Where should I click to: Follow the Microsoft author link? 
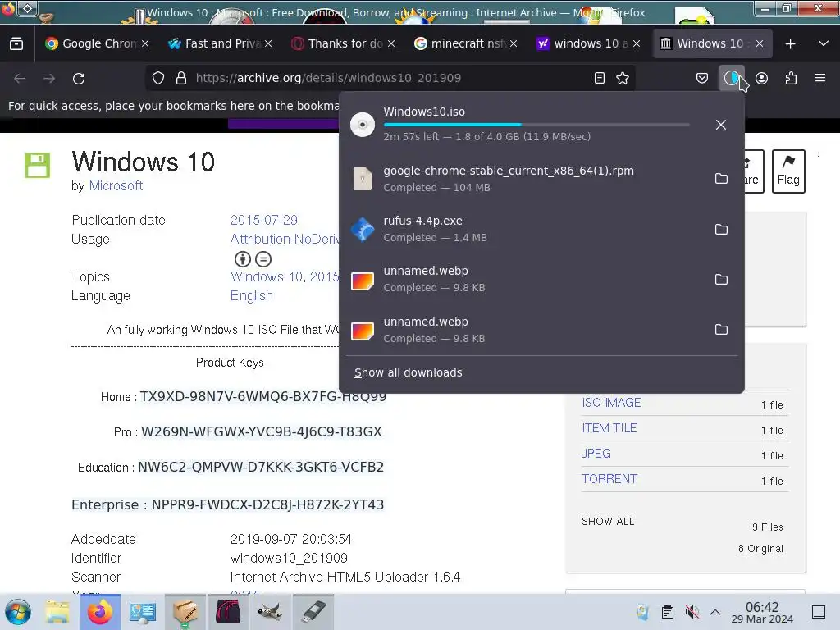pos(116,186)
